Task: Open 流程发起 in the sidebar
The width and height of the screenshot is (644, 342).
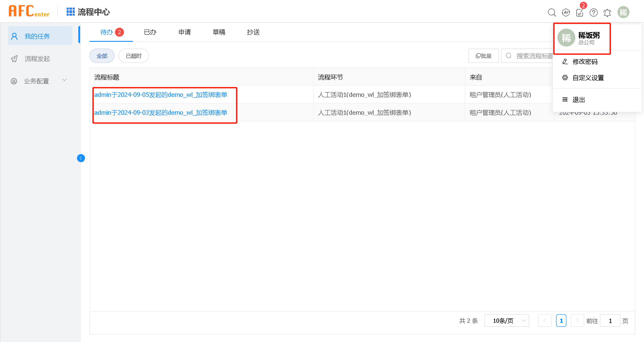Action: (37, 59)
